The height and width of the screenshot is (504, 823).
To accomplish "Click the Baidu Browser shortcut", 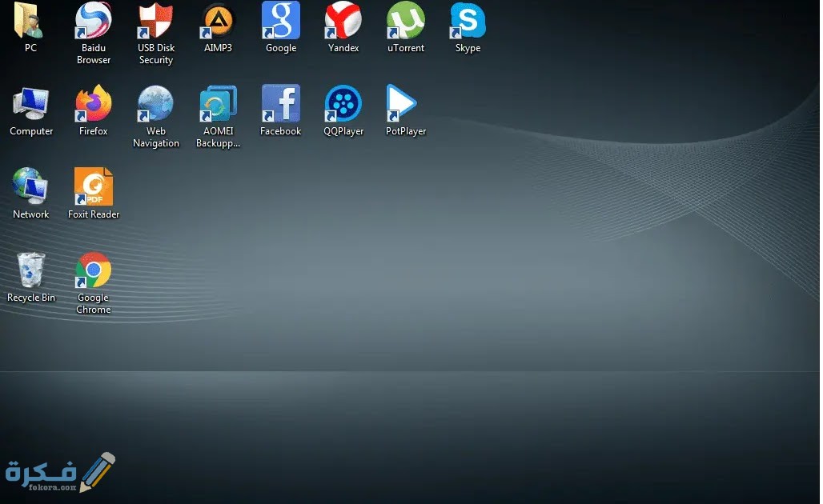I will click(94, 22).
